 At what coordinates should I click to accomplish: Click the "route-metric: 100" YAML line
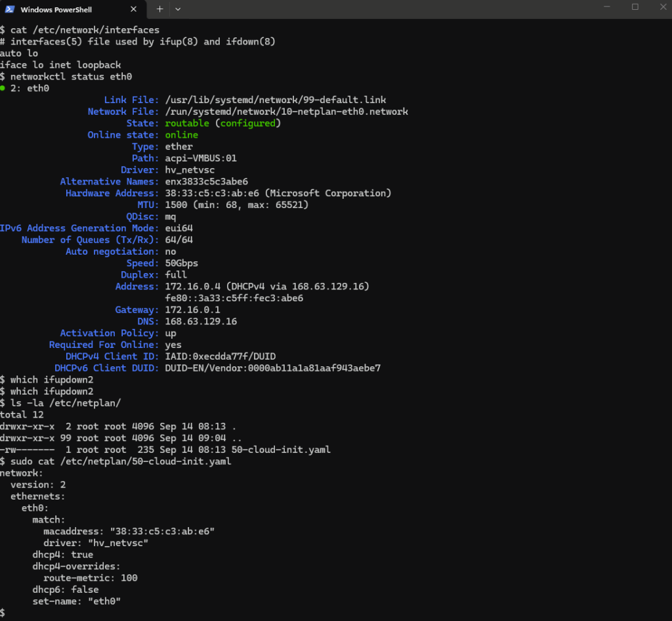(x=91, y=578)
